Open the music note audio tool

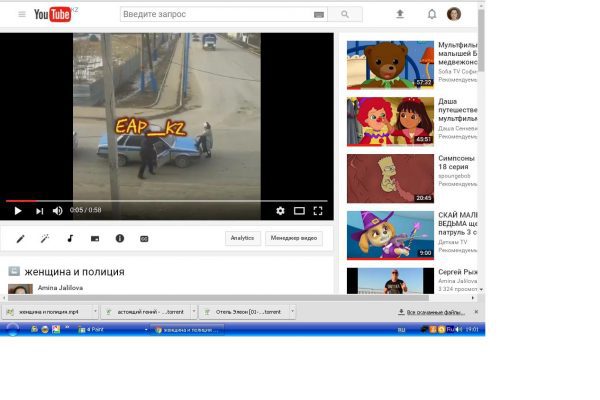[x=70, y=239]
